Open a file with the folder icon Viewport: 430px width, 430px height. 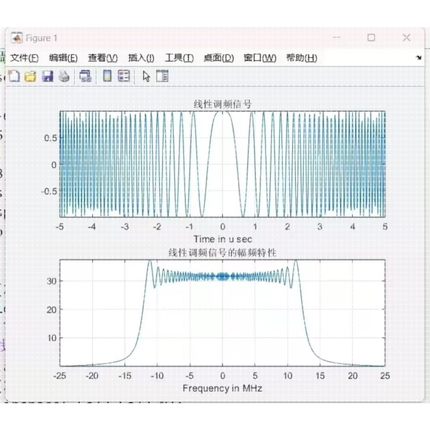click(30, 76)
